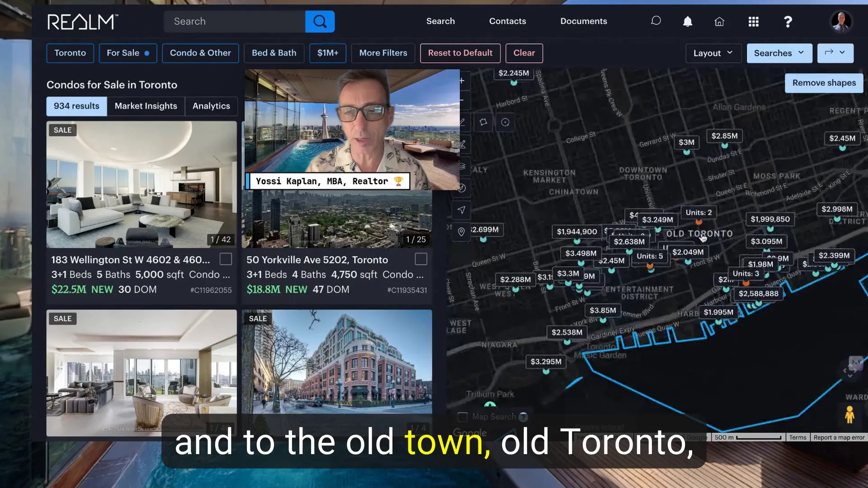Click the blue search magnifier button
Viewport: 868px width, 488px height.
[x=320, y=21]
